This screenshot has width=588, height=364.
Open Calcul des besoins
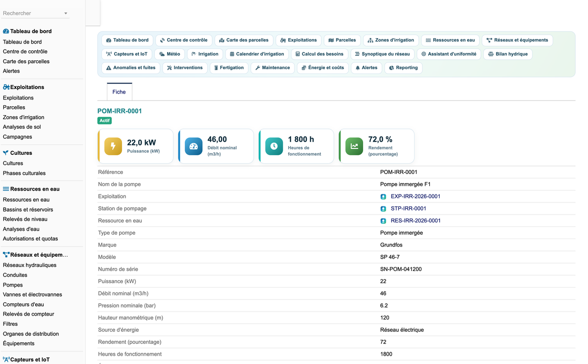[319, 54]
